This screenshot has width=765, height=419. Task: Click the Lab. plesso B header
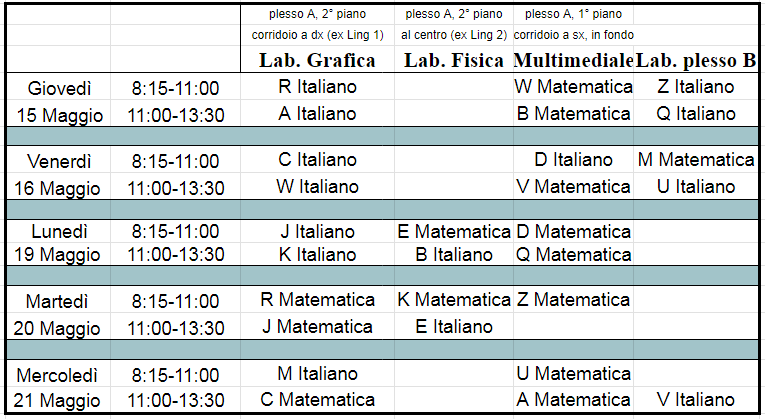coord(696,60)
